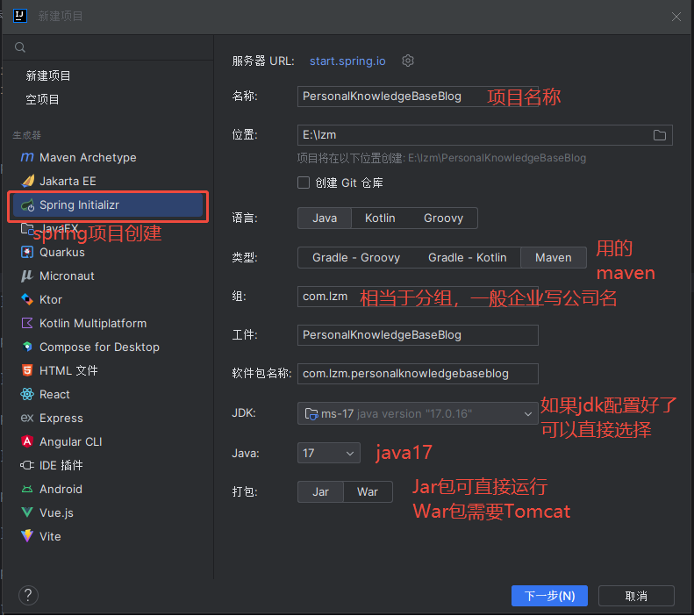Select Jakarta EE generator

click(x=108, y=181)
